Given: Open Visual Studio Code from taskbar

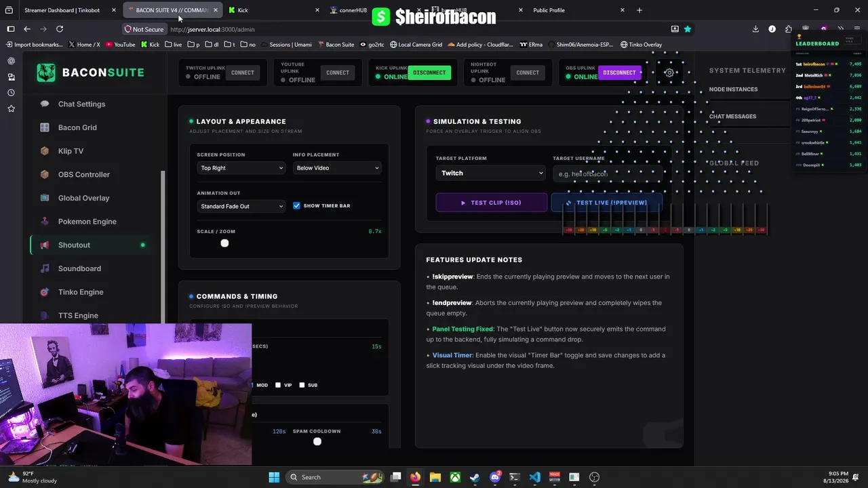Looking at the screenshot, I should point(535,477).
